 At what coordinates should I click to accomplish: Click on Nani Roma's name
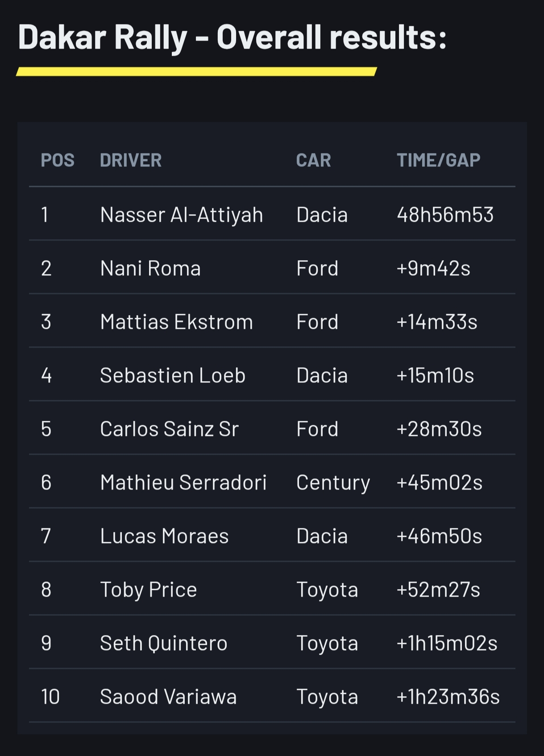tap(150, 268)
